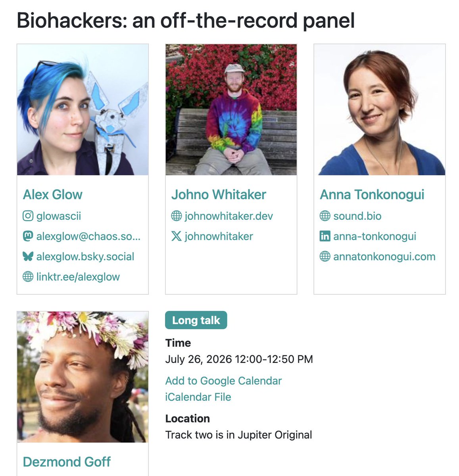Click the X logo icon for johnowhitaker
The width and height of the screenshot is (459, 476).
(177, 236)
